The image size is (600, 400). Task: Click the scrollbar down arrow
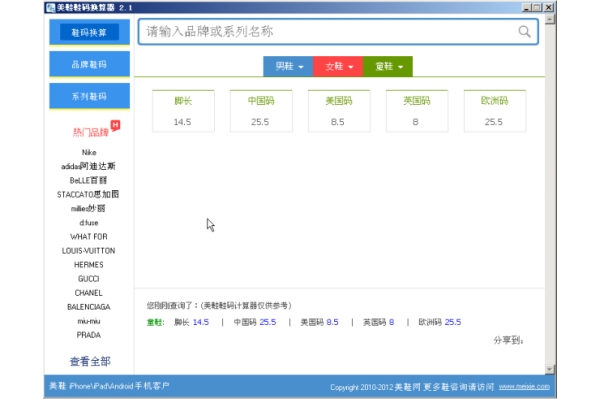550,369
